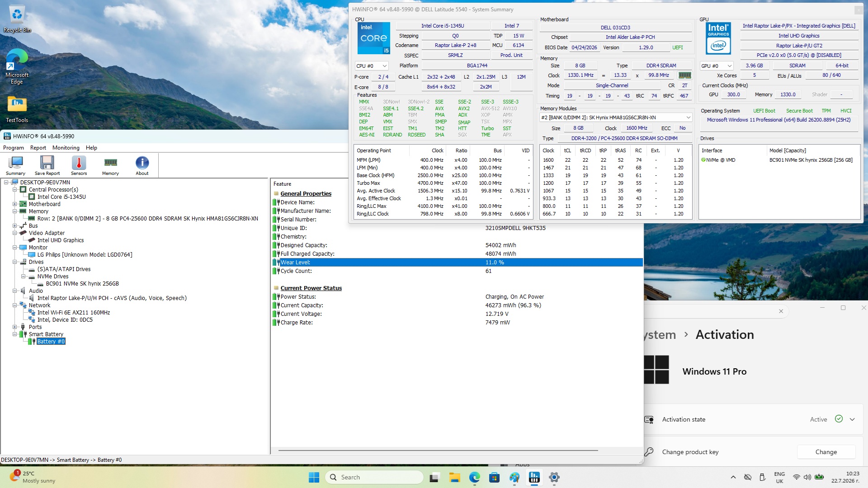
Task: Open the weather widget on taskbar
Action: (x=33, y=477)
